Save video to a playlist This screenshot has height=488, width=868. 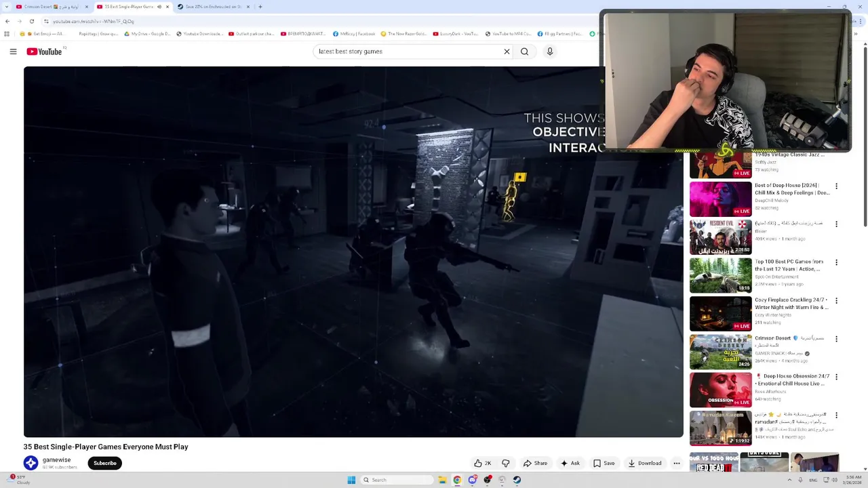[604, 464]
